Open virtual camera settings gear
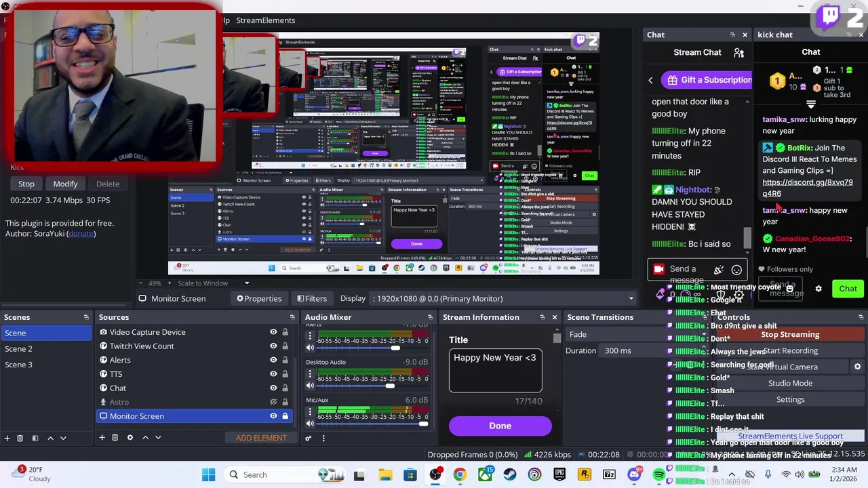The width and height of the screenshot is (868, 488). click(x=857, y=367)
